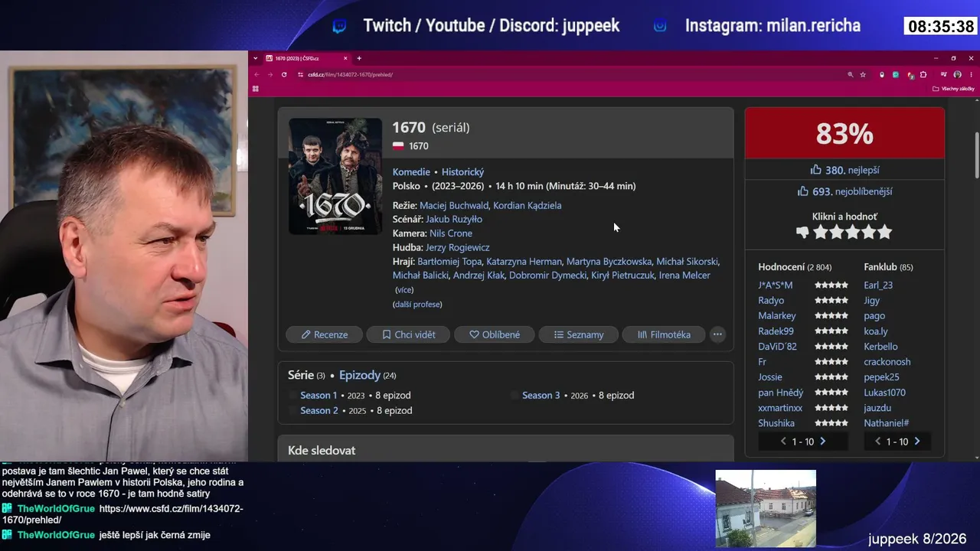Close the 1670 ČSFD.cz tab

pos(345,58)
